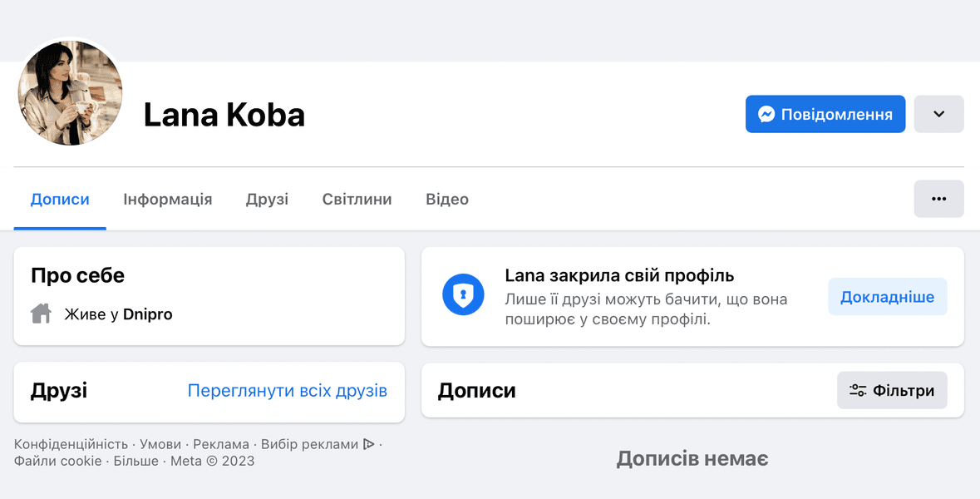Open the Файли cookie footer link
Screen dimensions: 980x499
pos(57,461)
